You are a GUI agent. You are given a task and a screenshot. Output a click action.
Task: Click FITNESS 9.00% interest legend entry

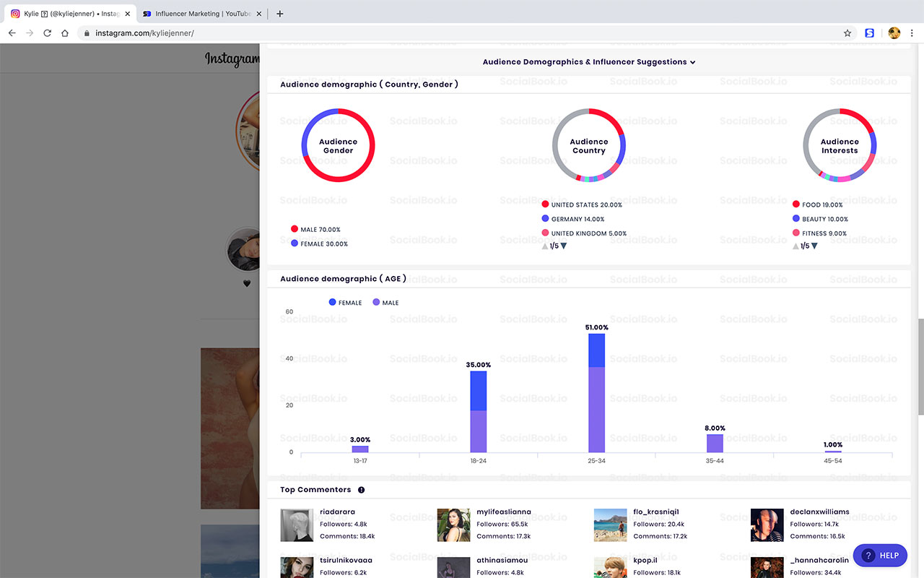click(x=819, y=233)
